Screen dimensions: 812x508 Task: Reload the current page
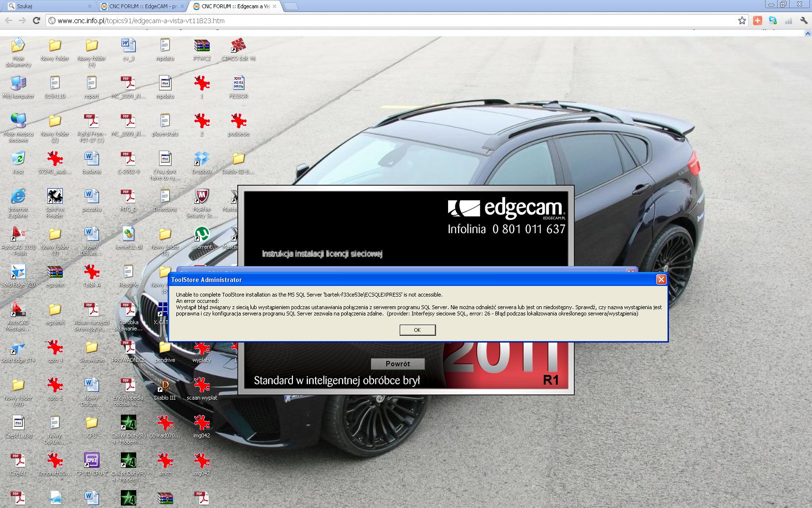coord(36,20)
